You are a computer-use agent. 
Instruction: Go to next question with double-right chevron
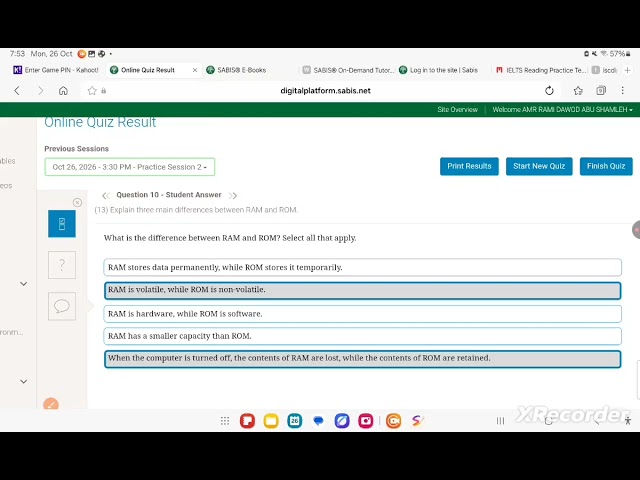(x=233, y=196)
